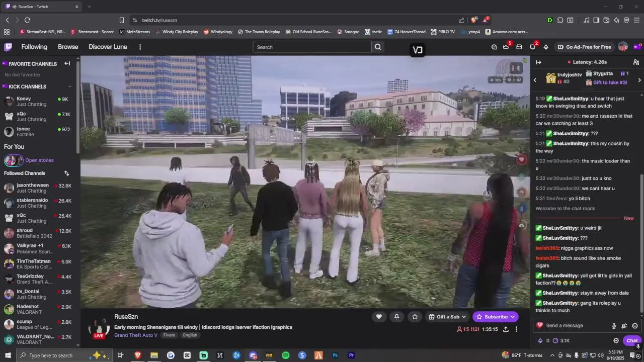The height and width of the screenshot is (362, 644).
Task: Follow RuseSzn with heart button
Action: click(x=379, y=317)
